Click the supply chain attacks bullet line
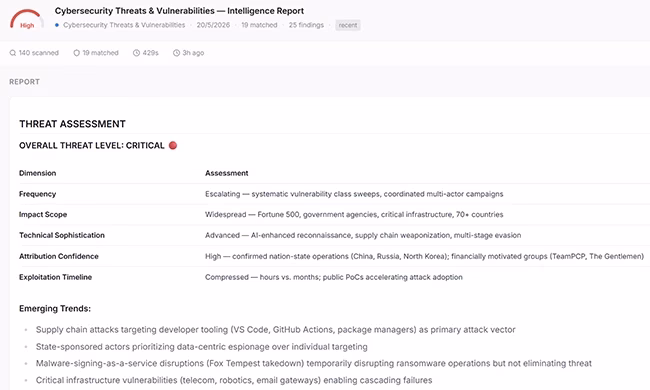Image resolution: width=650 pixels, height=390 pixels. (275, 329)
